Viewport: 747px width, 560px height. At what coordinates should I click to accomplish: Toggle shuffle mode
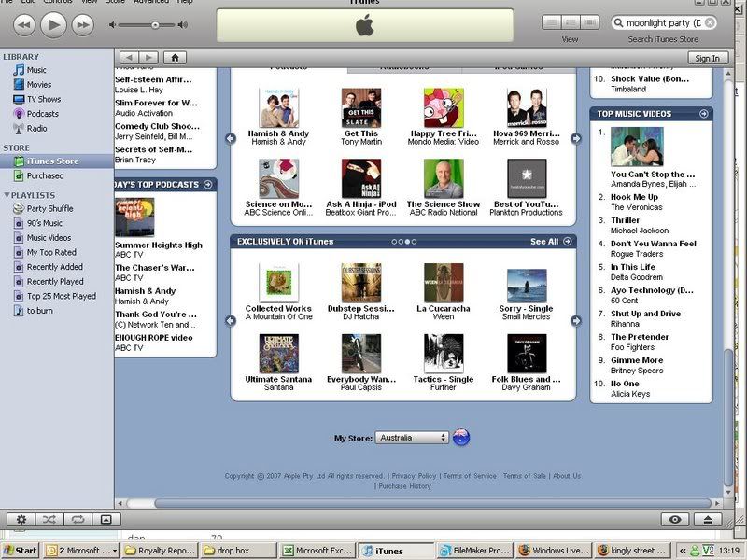coord(49,520)
